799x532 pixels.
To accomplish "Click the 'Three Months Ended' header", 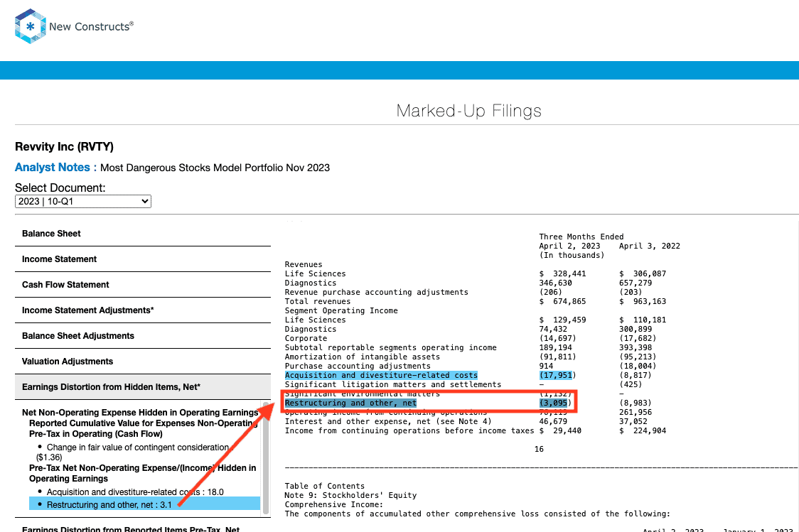I will (x=581, y=237).
